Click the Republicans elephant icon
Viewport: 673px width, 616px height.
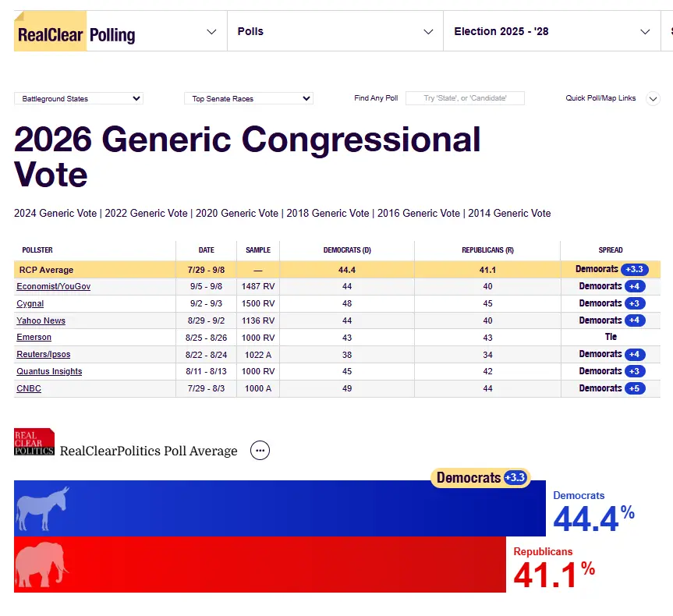coord(43,564)
